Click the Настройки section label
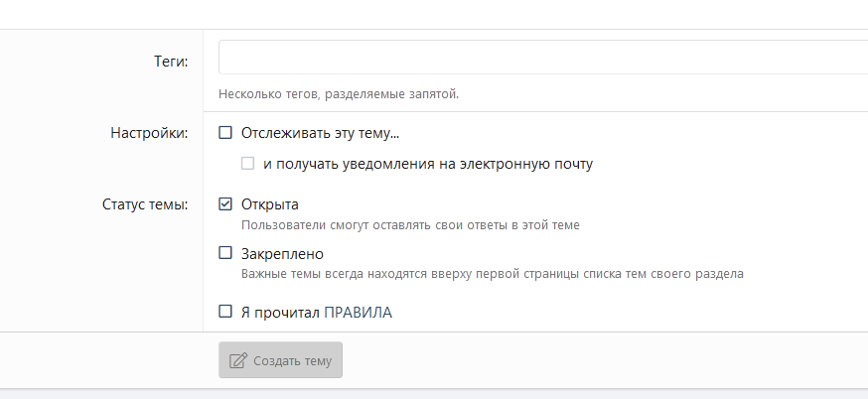The height and width of the screenshot is (399, 868). [149, 134]
